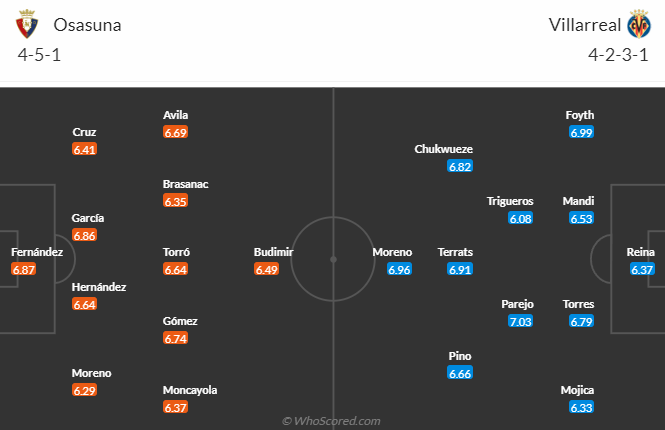Click goalkeeper Fernández's 6.87 rating
This screenshot has width=665, height=430.
click(x=24, y=269)
